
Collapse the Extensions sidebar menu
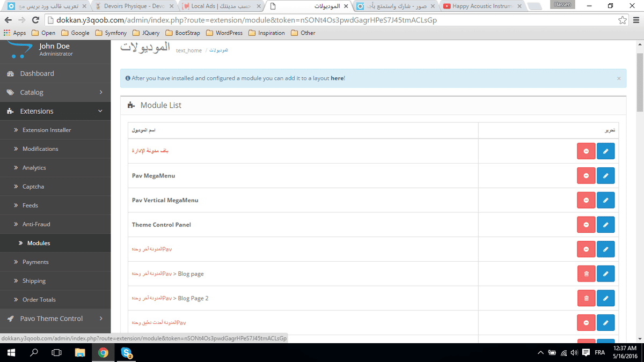tap(55, 111)
